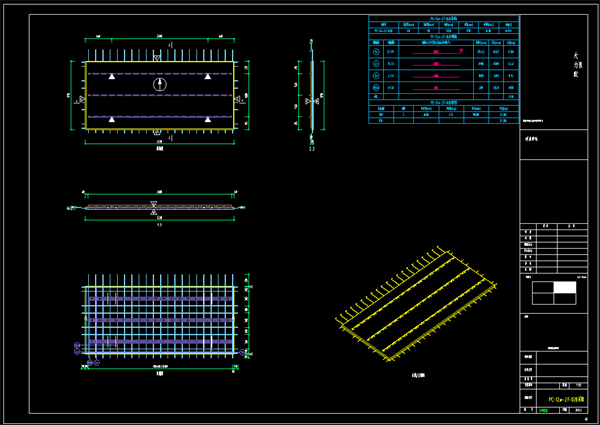Click the white highlighted key-plan quadrant
Image resolution: width=600 pixels, height=425 pixels.
[x=565, y=287]
